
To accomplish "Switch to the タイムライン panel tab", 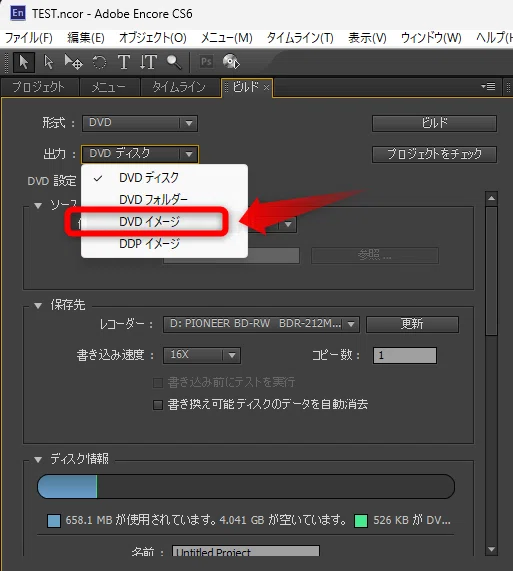I will [179, 87].
